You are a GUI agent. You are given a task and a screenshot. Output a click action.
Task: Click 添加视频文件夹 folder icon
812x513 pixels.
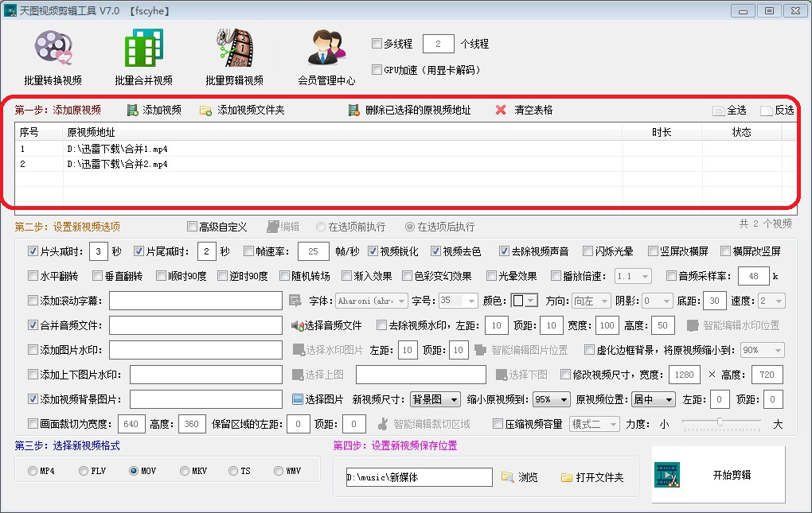(205, 111)
